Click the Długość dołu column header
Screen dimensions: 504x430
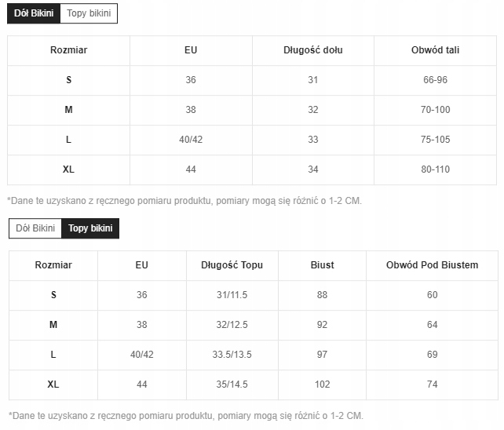[313, 50]
